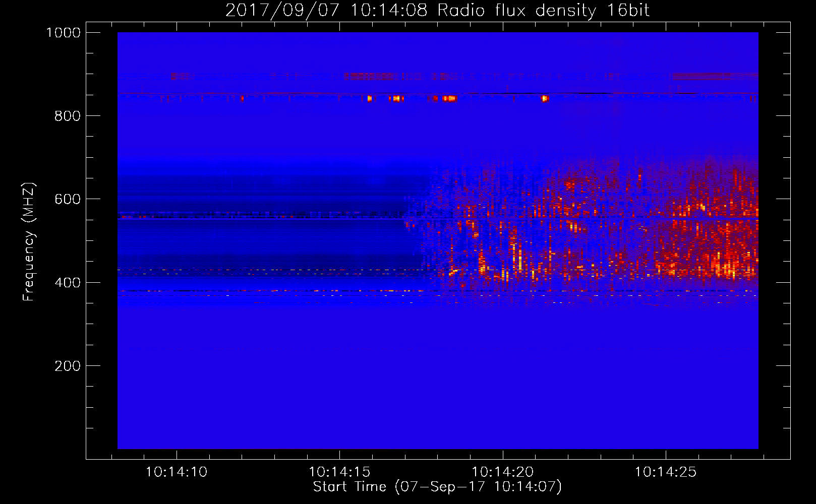Viewport: 816px width, 504px height.
Task: Click the 'Start Time (07-Sep-17 10:14:07)' label
Action: point(437,487)
